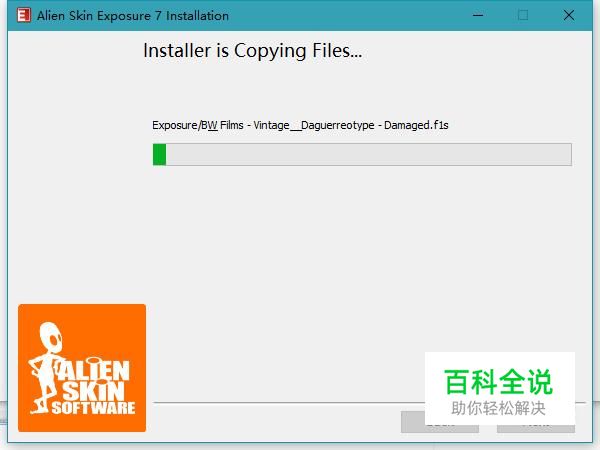Click the grayed-out maximize button
The image size is (600, 450).
pyautogui.click(x=523, y=15)
